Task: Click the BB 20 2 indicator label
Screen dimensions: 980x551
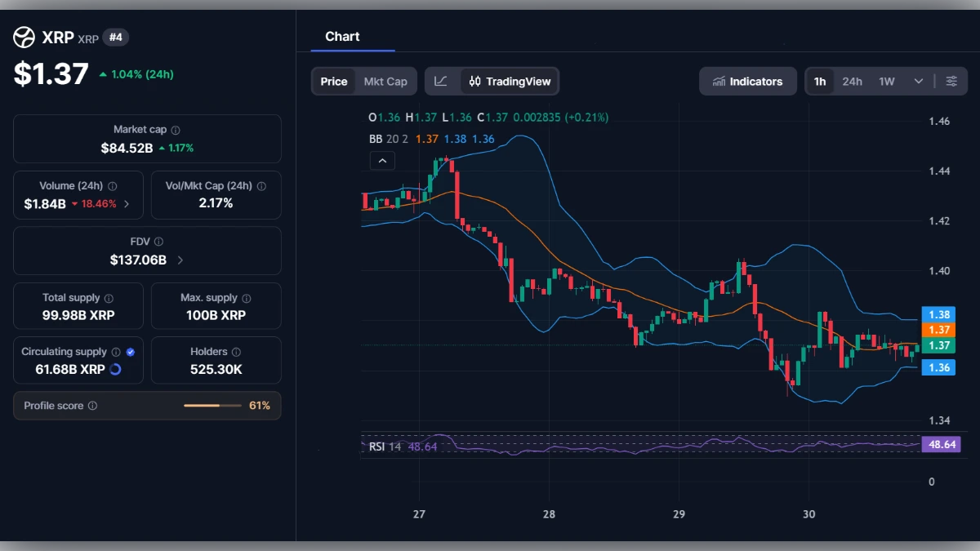Action: coord(390,139)
